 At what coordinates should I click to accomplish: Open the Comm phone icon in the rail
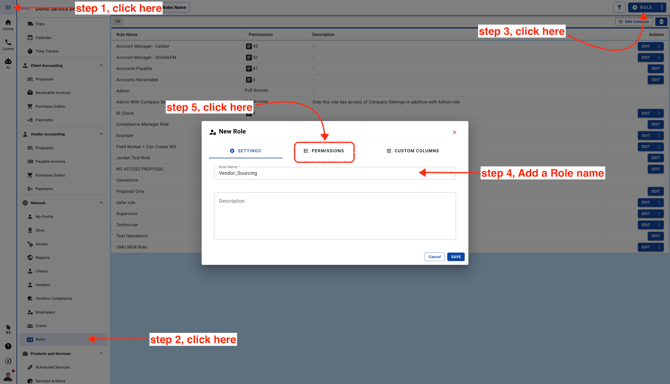(x=8, y=44)
